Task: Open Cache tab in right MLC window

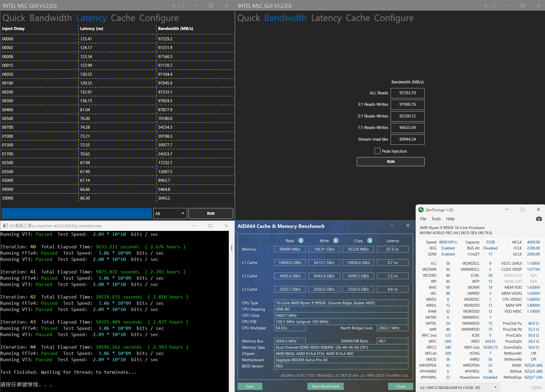Action: point(358,18)
